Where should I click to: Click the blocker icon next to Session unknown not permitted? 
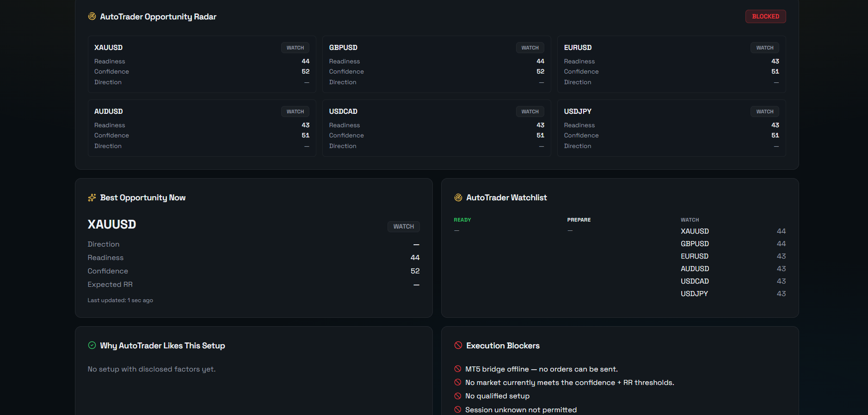pyautogui.click(x=458, y=409)
